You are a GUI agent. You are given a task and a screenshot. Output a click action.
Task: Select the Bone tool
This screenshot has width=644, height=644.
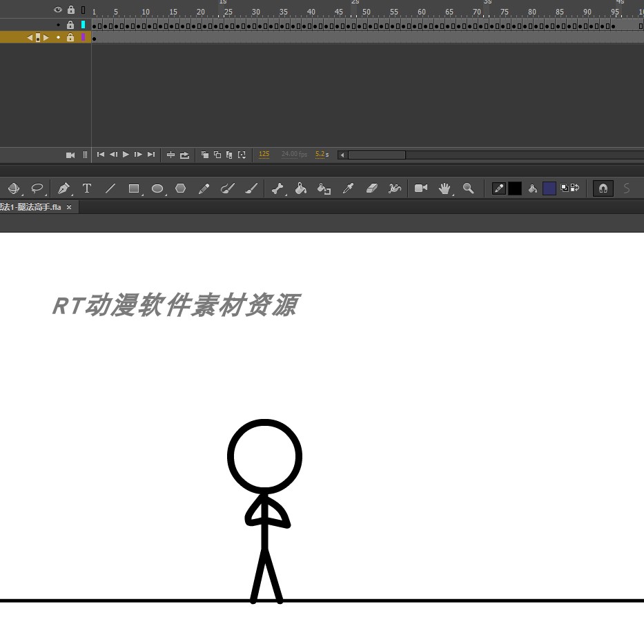tap(277, 188)
